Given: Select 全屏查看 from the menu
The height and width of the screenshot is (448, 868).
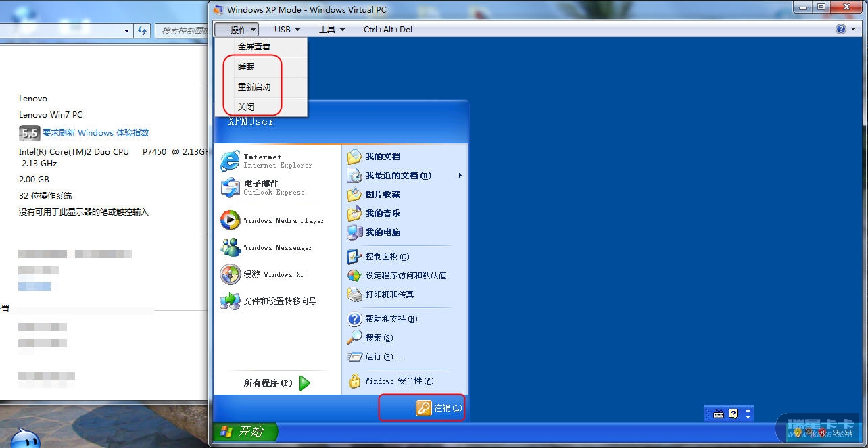Looking at the screenshot, I should click(261, 47).
